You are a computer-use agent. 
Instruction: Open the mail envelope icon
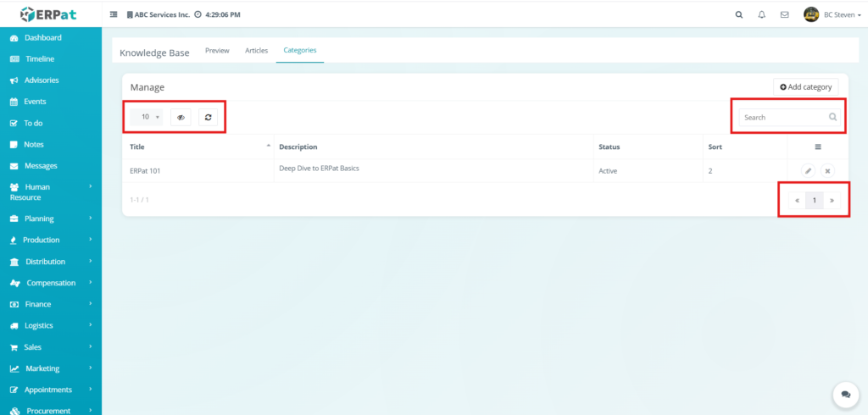click(x=784, y=14)
